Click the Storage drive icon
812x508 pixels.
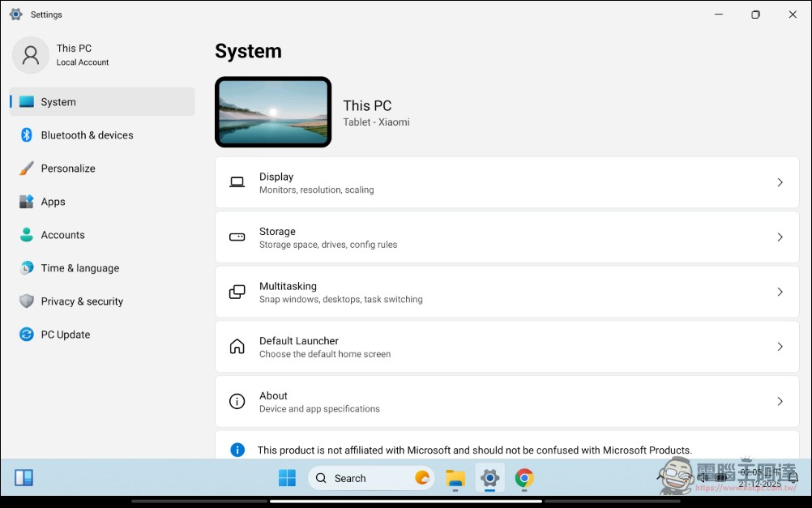237,237
